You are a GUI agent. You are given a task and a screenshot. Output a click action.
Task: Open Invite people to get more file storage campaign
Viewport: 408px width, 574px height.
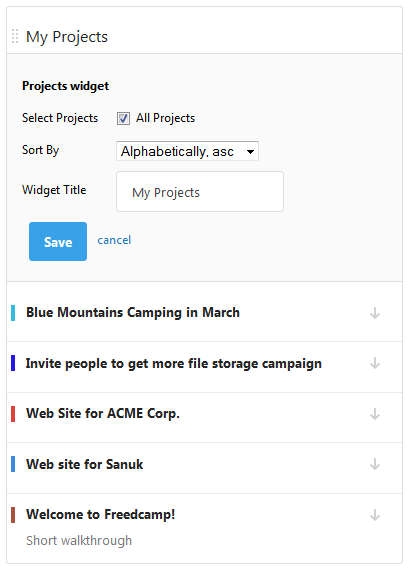pos(174,364)
